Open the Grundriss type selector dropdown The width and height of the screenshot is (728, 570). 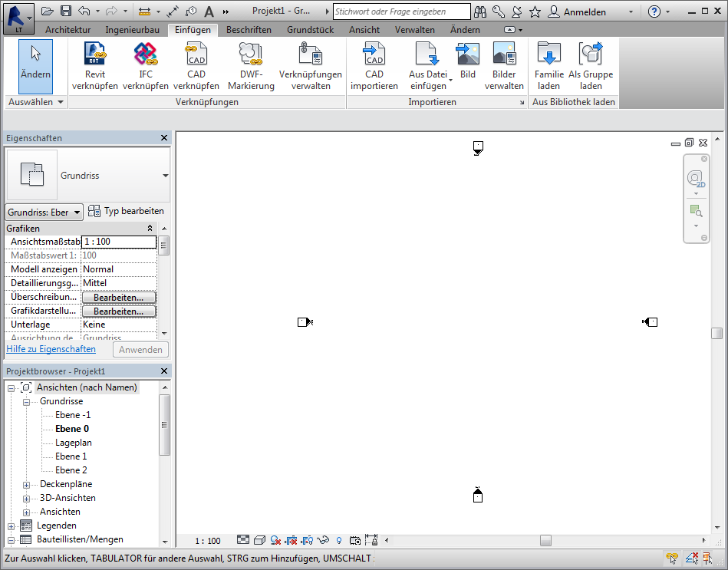[165, 176]
